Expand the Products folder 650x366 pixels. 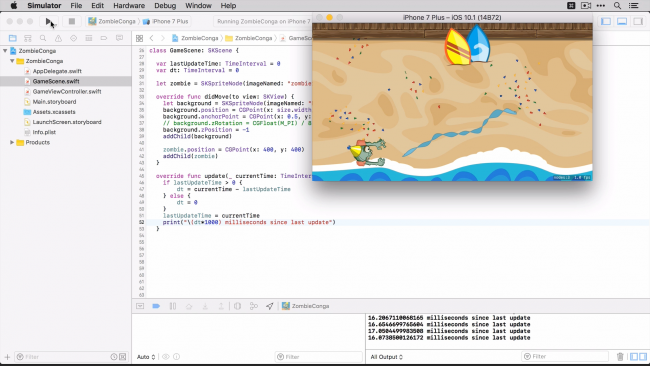(x=12, y=142)
